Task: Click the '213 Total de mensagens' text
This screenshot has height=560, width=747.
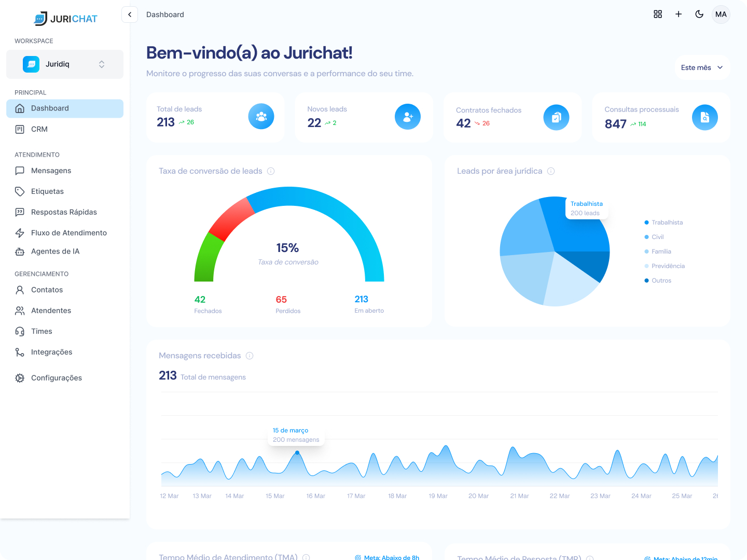Action: click(x=202, y=376)
